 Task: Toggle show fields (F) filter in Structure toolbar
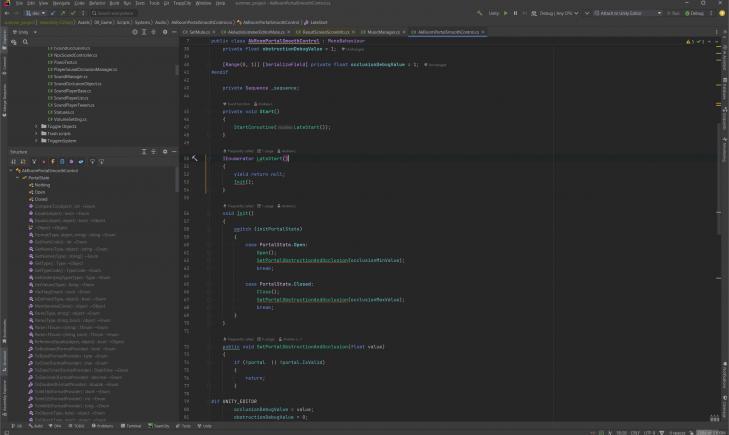point(53,162)
